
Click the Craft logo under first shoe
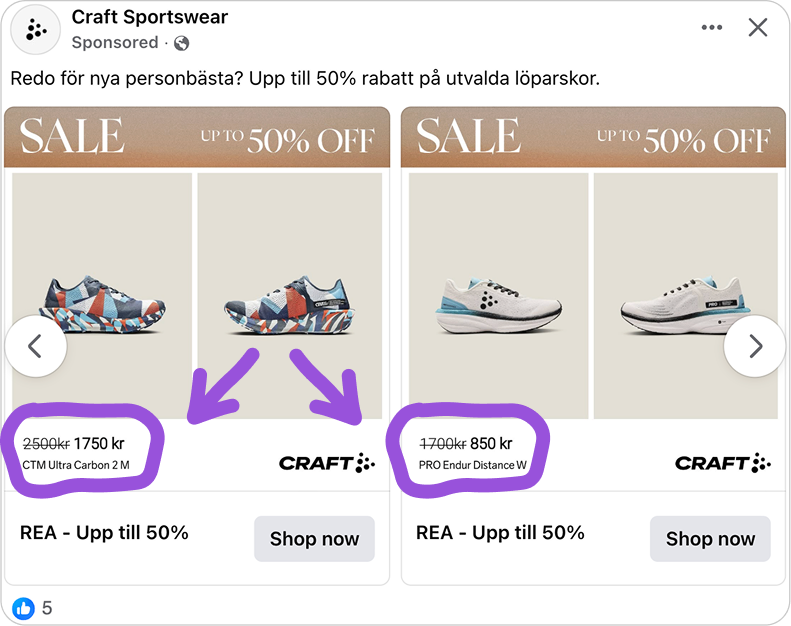coord(326,462)
